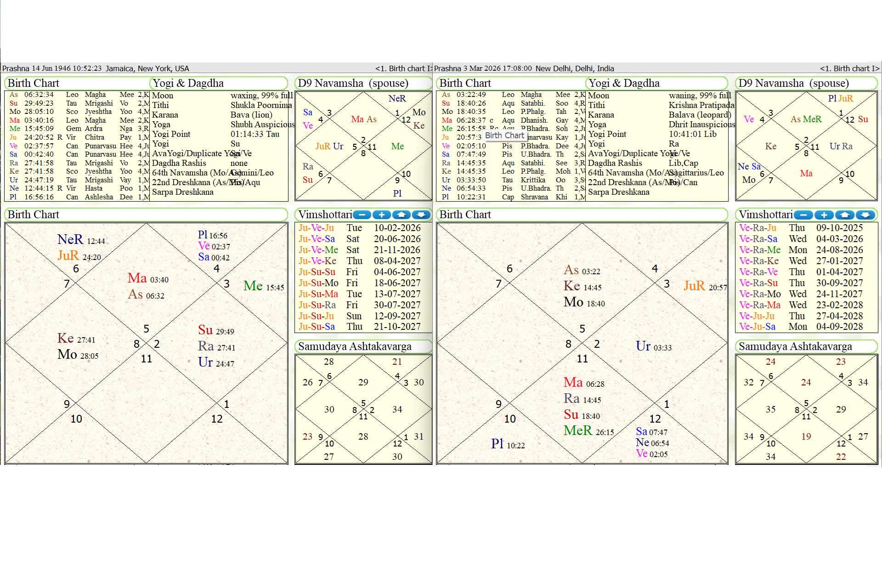Click right 'D9 Navamsha (spouse)' header
The width and height of the screenshot is (882, 588).
click(793, 83)
